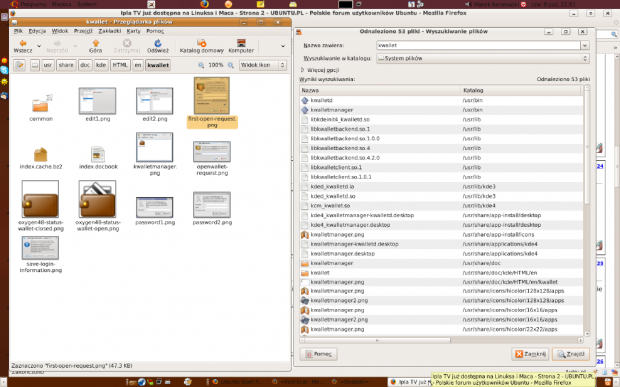
Task: Select kwalletmanager in the /usr/bin results row
Action: [331, 110]
